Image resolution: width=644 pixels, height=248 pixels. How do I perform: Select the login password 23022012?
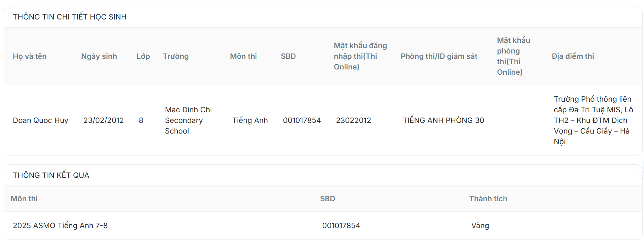[353, 120]
